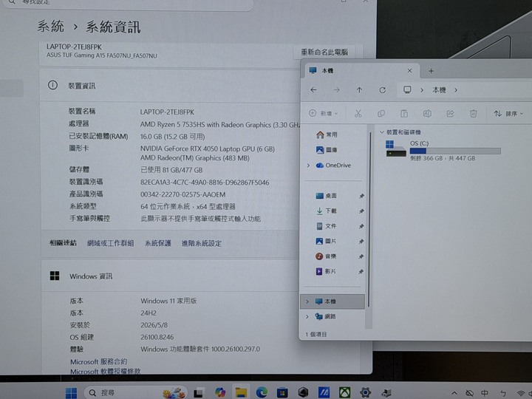Open Microsoft Edge from taskbar
The width and height of the screenshot is (532, 399).
coord(262,393)
